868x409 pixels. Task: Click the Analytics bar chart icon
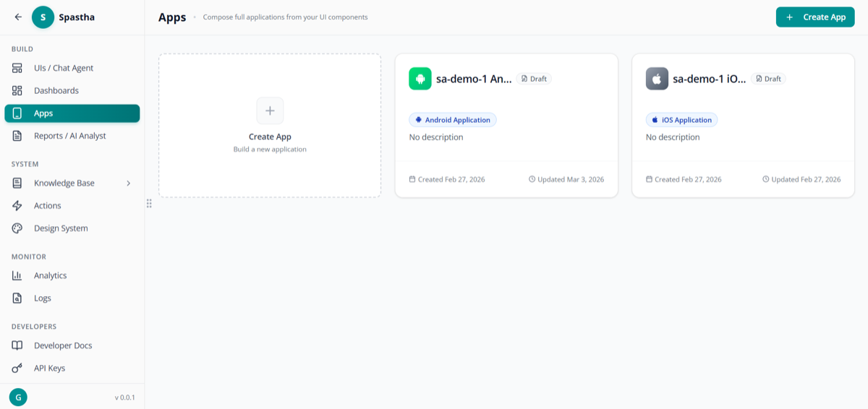coord(17,275)
